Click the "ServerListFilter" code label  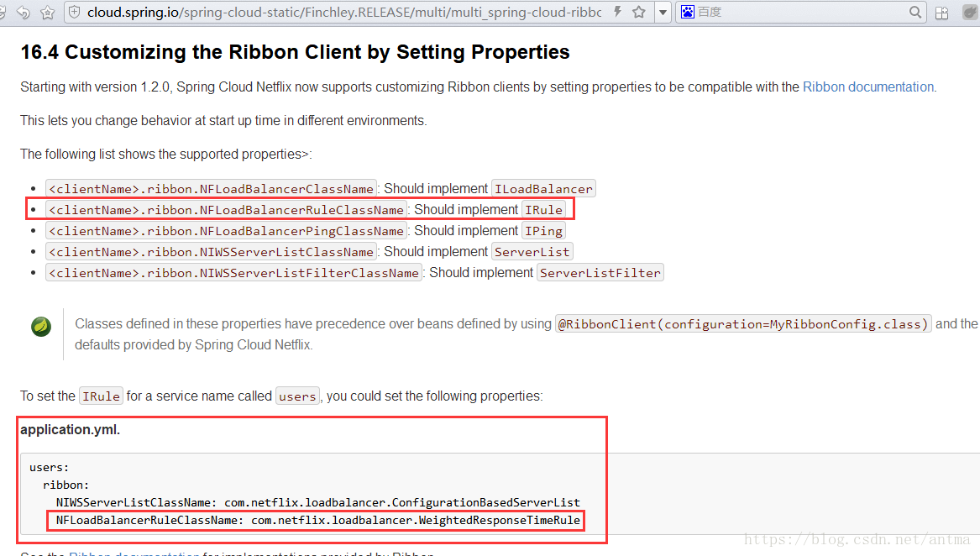(x=600, y=273)
